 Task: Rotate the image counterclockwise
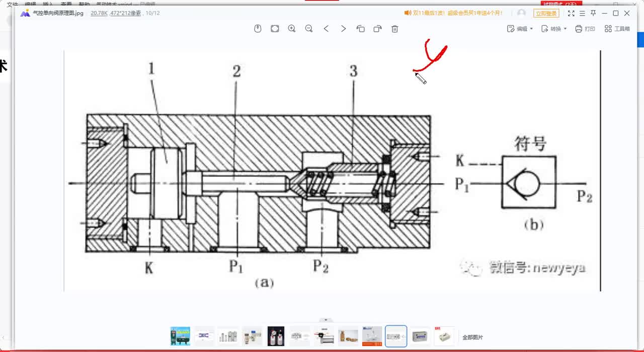[360, 29]
